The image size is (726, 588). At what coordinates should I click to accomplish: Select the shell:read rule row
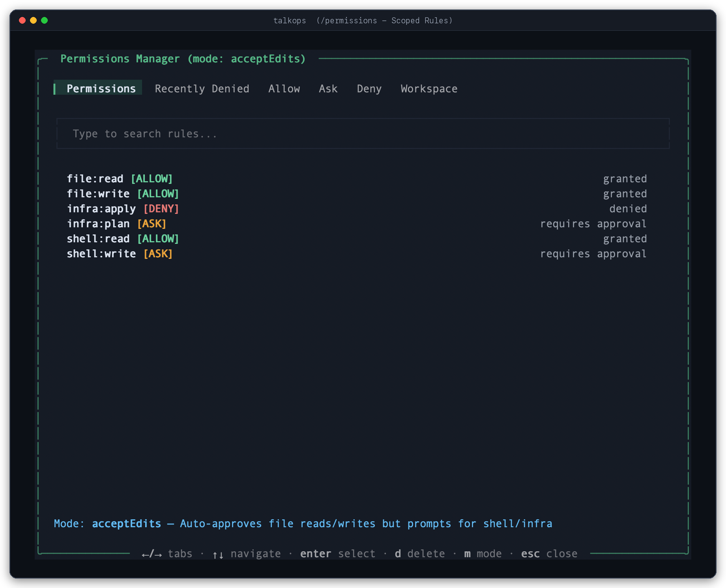(x=357, y=239)
